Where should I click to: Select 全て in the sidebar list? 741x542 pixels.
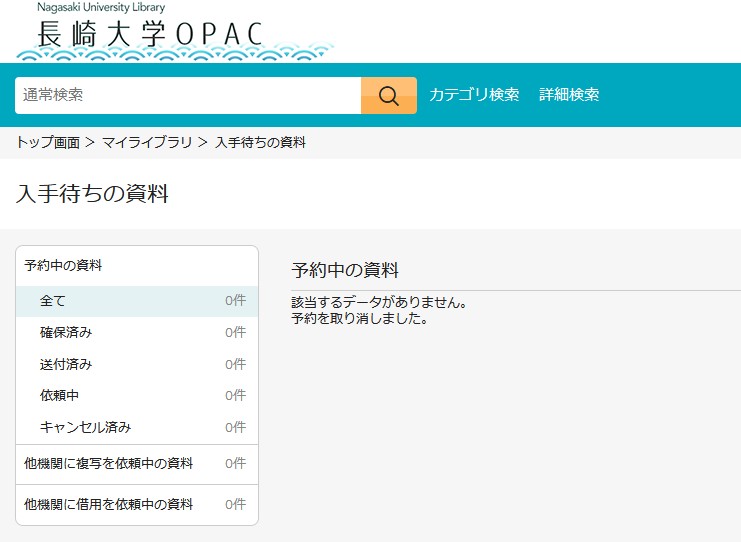pyautogui.click(x=53, y=300)
